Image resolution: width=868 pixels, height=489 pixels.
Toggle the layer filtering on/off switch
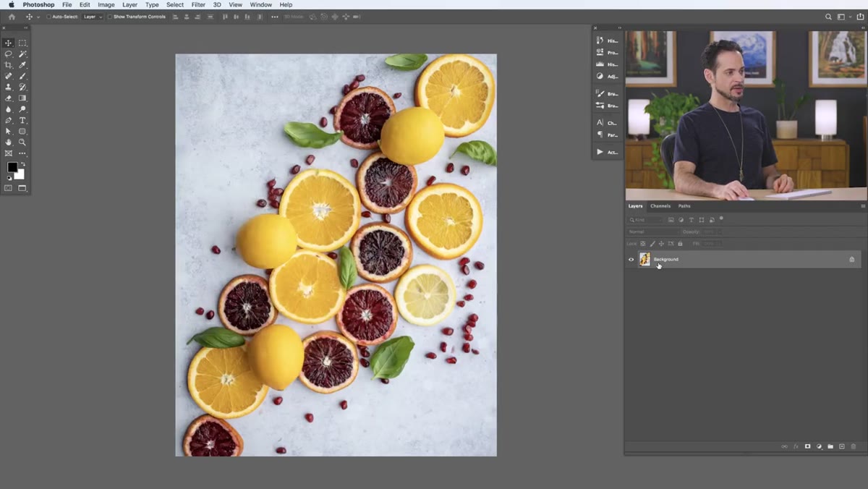(x=721, y=218)
